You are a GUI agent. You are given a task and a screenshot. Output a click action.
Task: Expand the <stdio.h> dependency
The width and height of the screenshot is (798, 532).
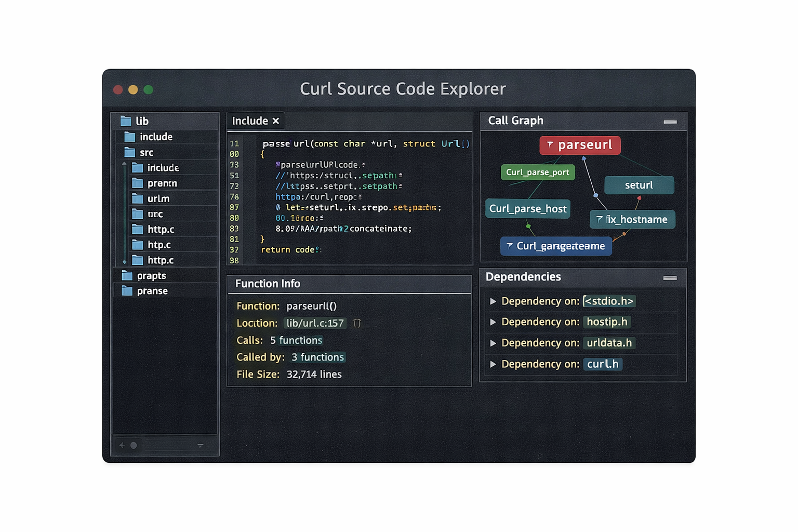point(493,301)
